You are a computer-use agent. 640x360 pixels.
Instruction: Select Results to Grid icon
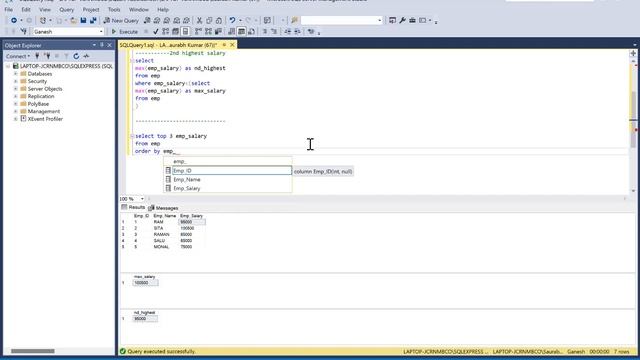pos(242,31)
